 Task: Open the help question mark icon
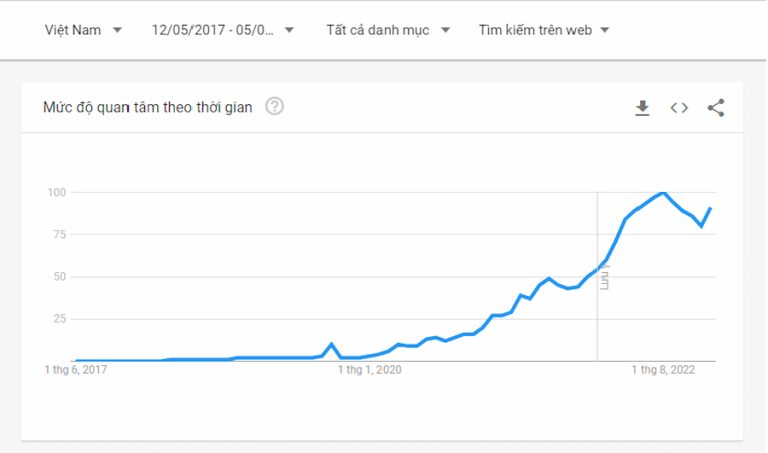click(x=274, y=106)
